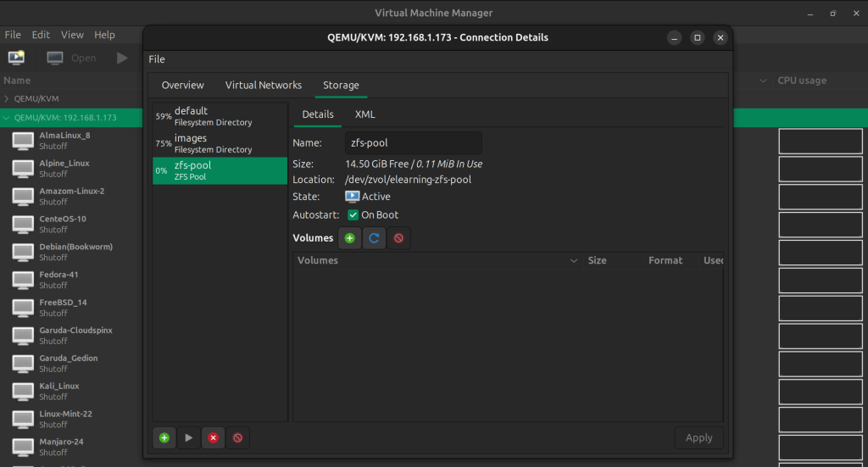Select the Alpine_Linux VM icon
This screenshot has width=868, height=467.
(x=23, y=169)
